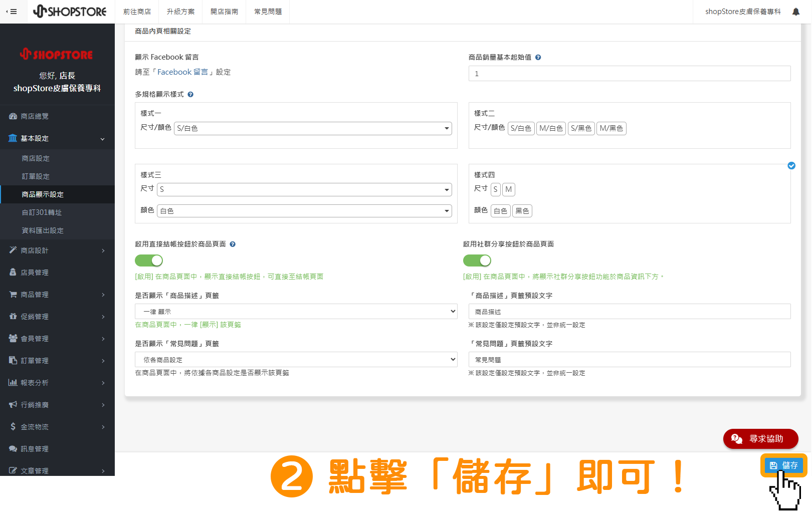Select the 白色 color option in 樣式四
The width and height of the screenshot is (812, 526).
tap(500, 210)
